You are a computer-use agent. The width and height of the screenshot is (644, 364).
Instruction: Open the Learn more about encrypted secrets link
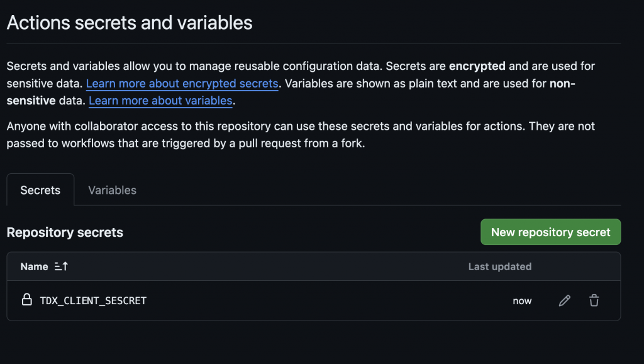(182, 83)
